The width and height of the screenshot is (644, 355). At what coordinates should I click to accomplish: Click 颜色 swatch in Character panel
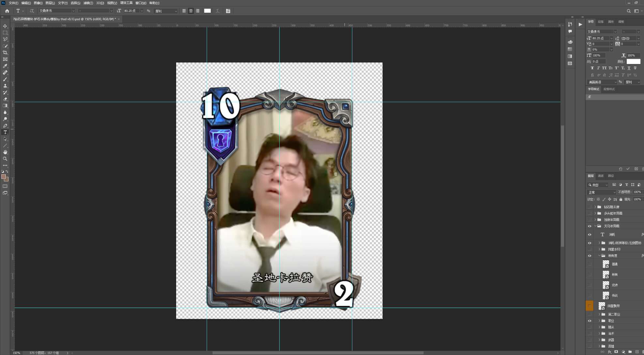click(633, 61)
